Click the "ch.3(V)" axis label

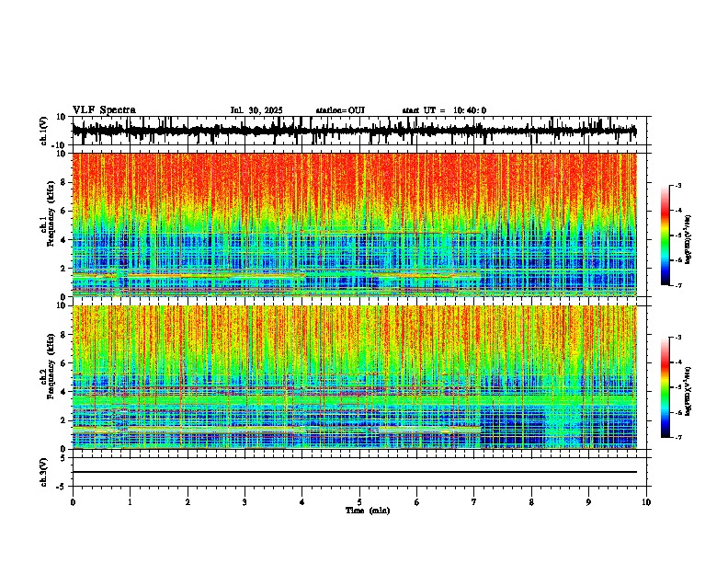(x=44, y=472)
